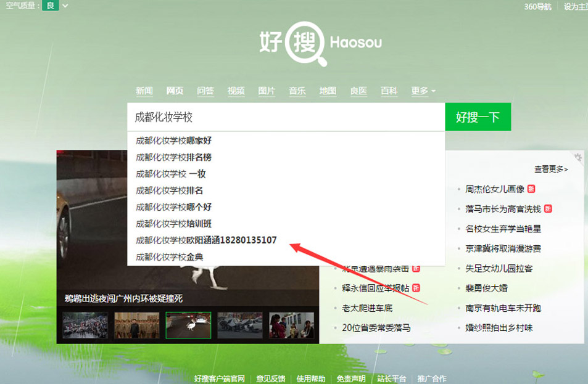Pick suggestion containing 欧阳涵涵 phone number
The image size is (588, 384).
point(206,240)
